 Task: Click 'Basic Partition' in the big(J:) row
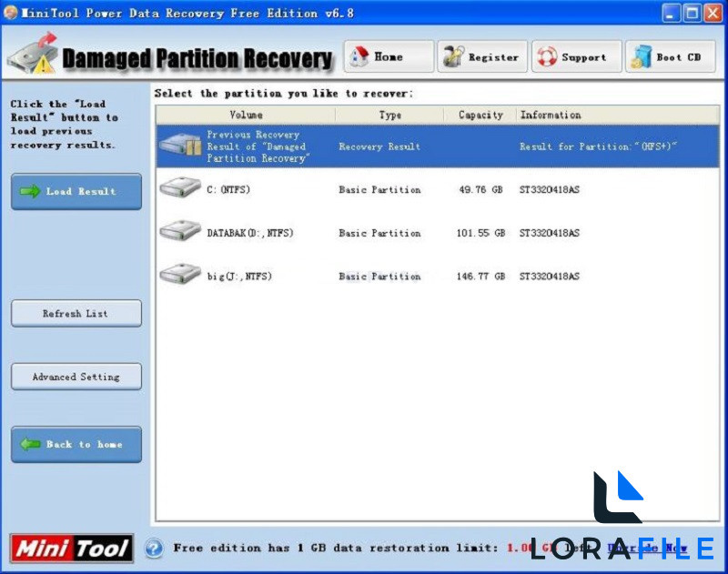tap(379, 277)
